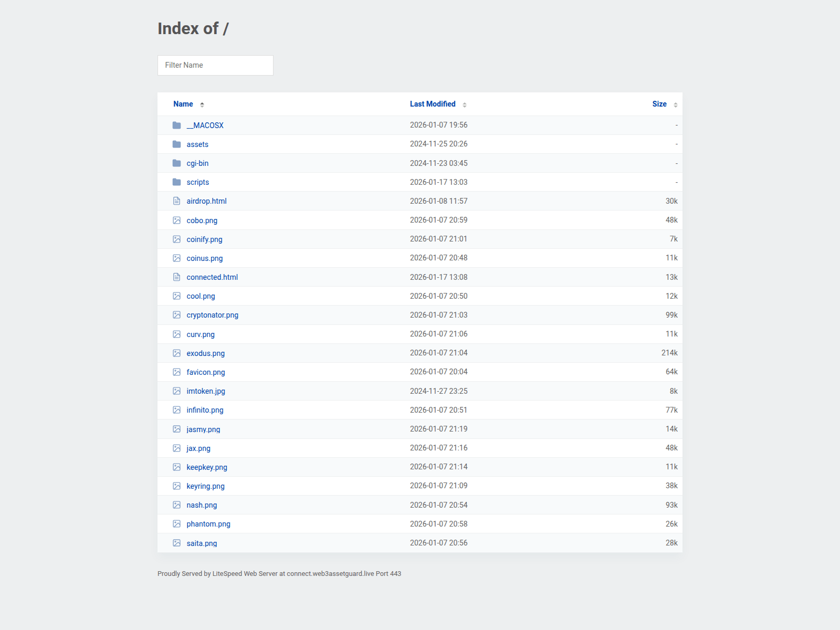The height and width of the screenshot is (630, 840).
Task: Click the sort arrows beside Last Modified
Action: pyautogui.click(x=465, y=105)
